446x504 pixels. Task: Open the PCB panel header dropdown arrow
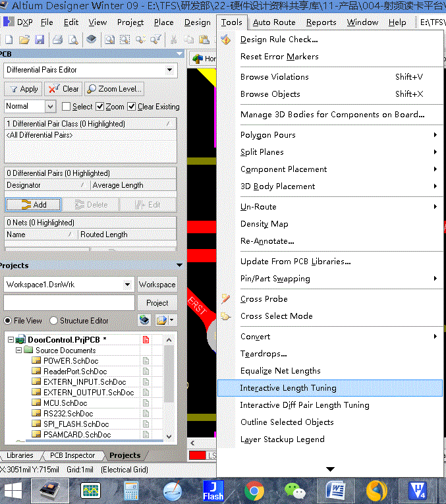click(x=179, y=53)
